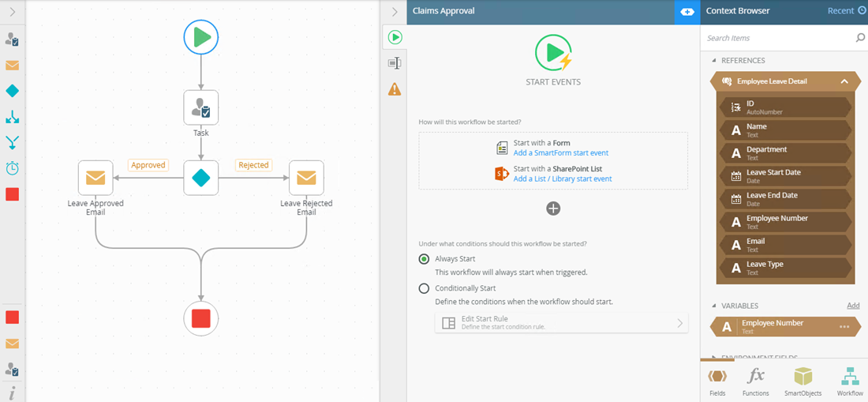
Task: Click the Start event node on canvas
Action: [200, 37]
